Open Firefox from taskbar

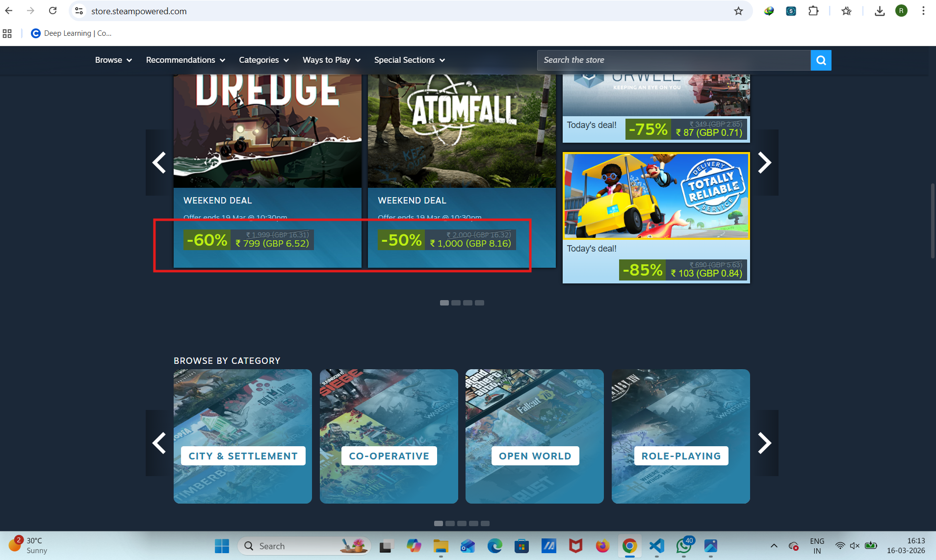click(602, 546)
